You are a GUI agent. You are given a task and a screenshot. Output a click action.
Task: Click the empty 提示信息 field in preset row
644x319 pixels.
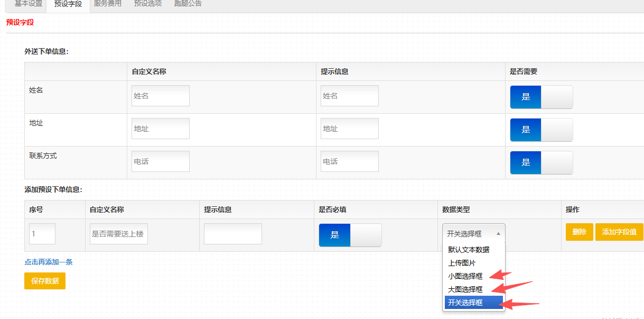pyautogui.click(x=232, y=234)
